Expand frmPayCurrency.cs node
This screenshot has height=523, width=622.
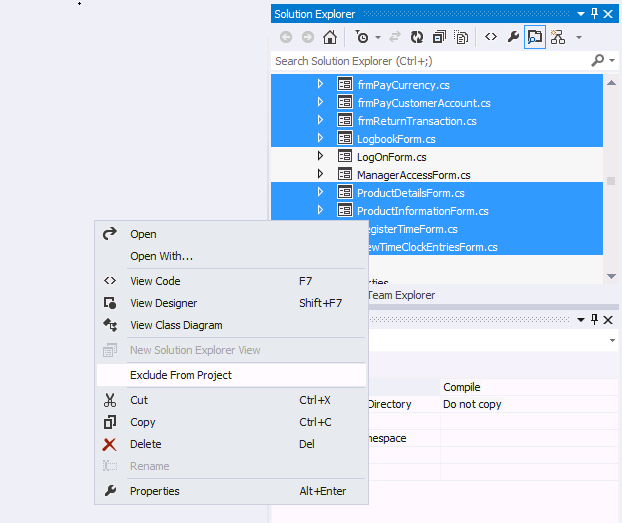(320, 84)
